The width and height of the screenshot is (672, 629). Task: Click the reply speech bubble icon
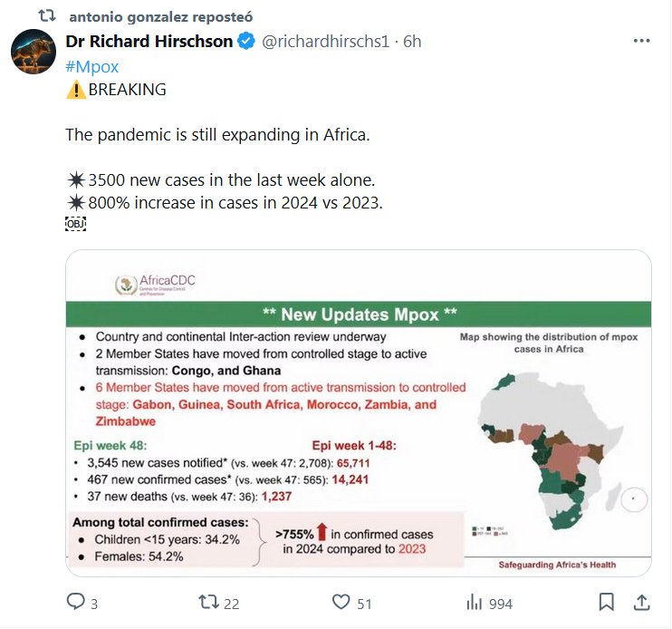pyautogui.click(x=76, y=603)
